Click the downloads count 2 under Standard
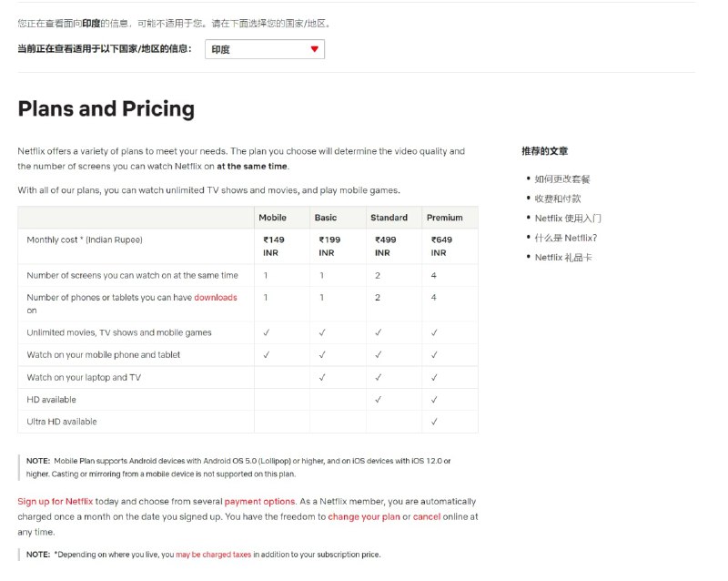Screen dimensions: 728x581 coord(378,298)
